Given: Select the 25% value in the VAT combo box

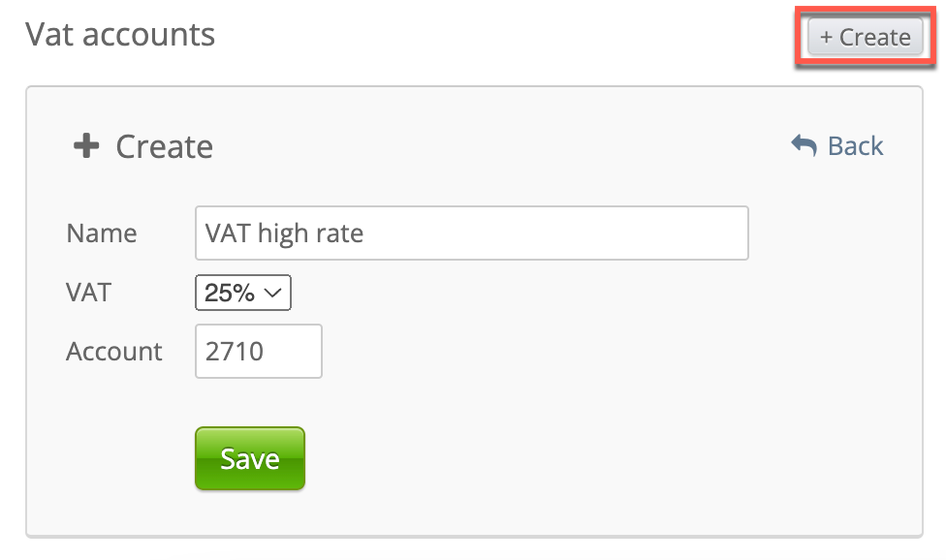Looking at the screenshot, I should pyautogui.click(x=230, y=294).
